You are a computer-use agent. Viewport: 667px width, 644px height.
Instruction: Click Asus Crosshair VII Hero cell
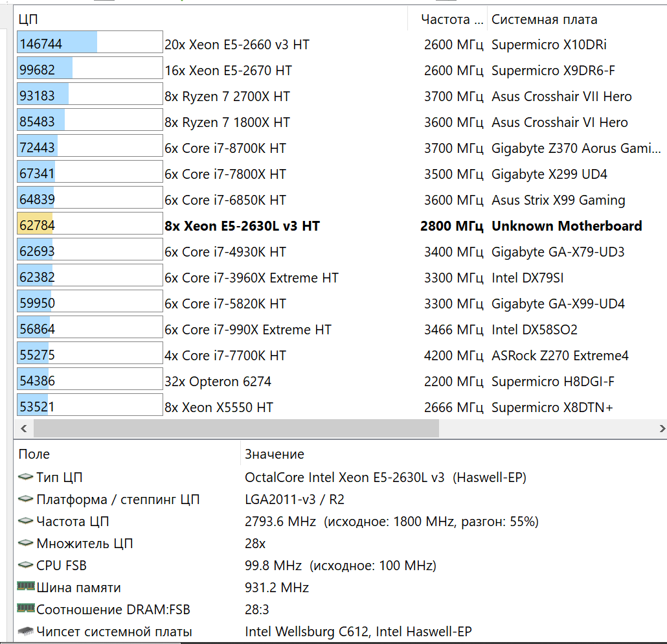[x=561, y=97]
